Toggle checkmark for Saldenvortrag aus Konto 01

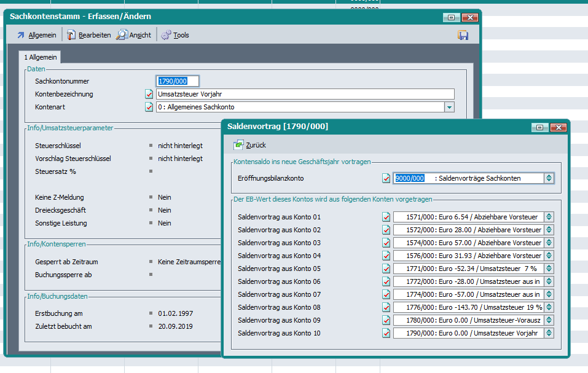pos(386,217)
